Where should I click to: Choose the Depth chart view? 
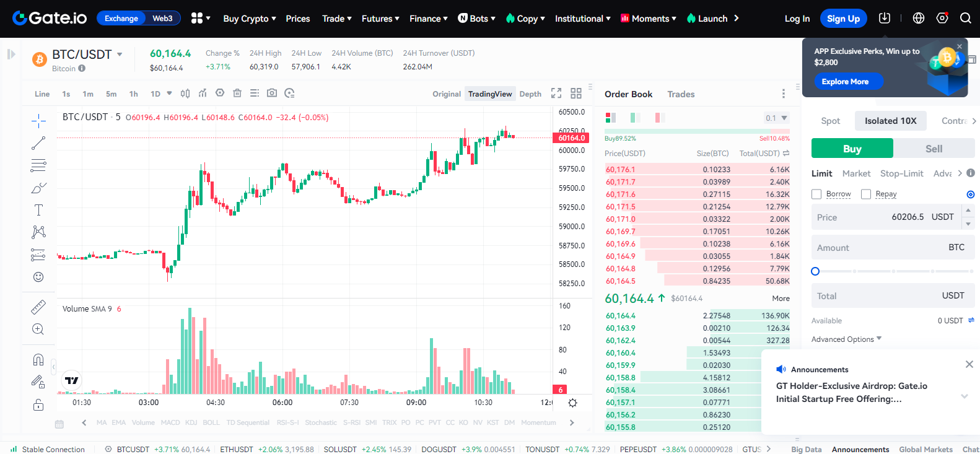coord(530,94)
